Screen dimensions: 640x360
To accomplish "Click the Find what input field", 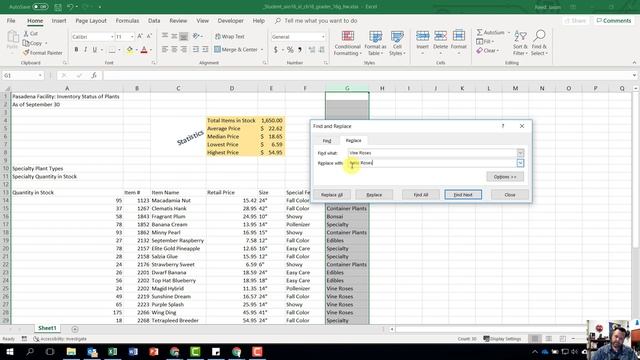I will coord(433,153).
